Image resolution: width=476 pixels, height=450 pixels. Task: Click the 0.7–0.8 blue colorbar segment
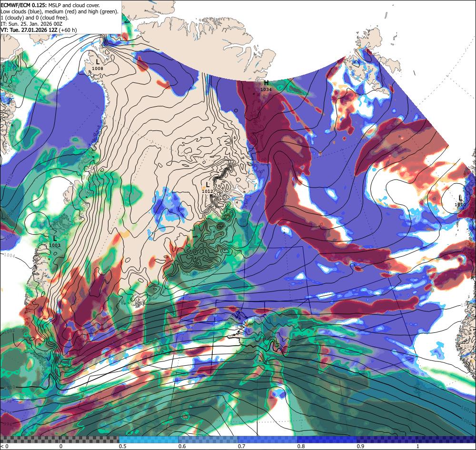(268, 440)
